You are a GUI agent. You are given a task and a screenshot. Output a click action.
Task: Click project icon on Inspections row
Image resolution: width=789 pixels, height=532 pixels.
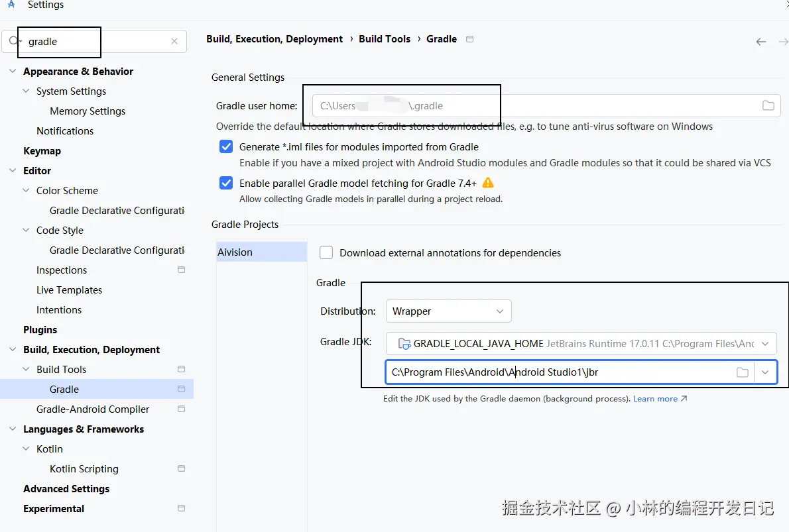click(x=181, y=270)
